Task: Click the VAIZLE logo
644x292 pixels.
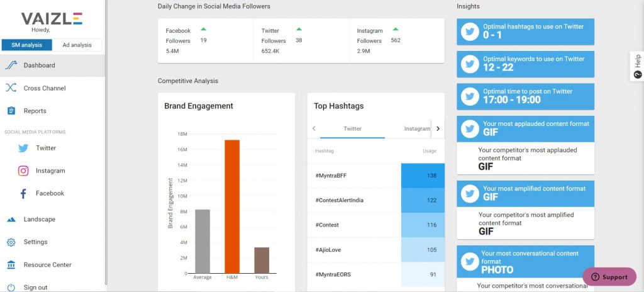Action: coord(52,18)
